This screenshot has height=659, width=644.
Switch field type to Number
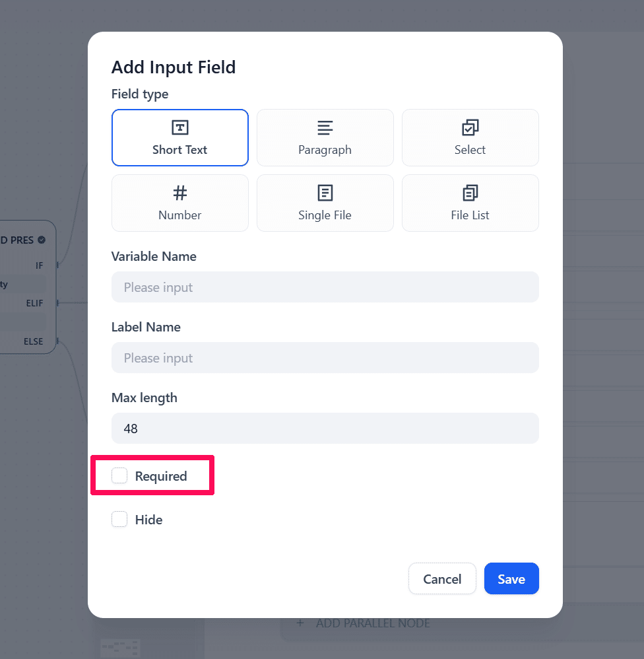click(179, 203)
